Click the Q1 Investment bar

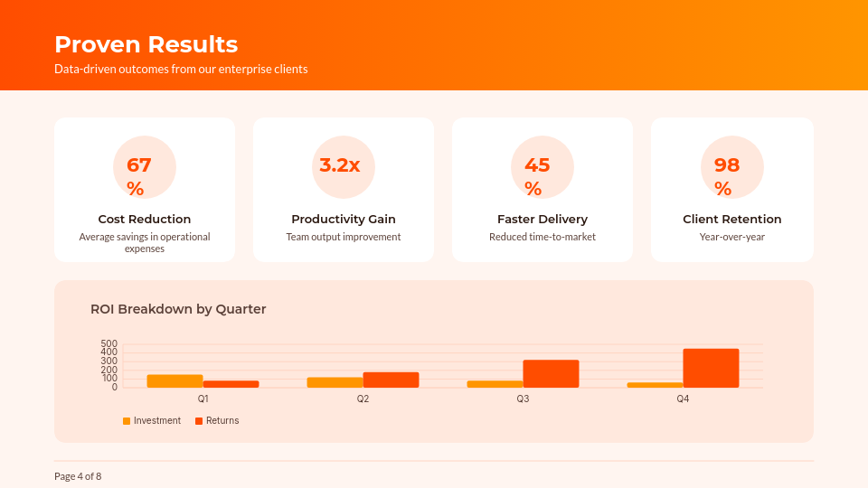point(175,381)
